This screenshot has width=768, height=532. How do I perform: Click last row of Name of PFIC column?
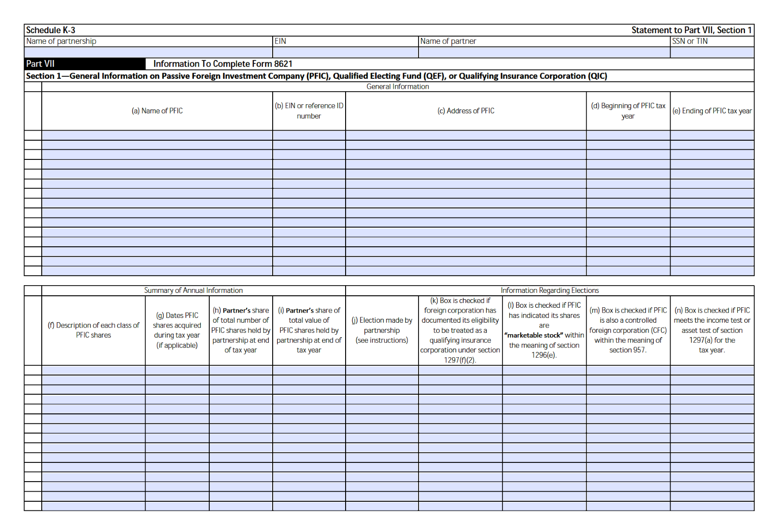click(157, 271)
